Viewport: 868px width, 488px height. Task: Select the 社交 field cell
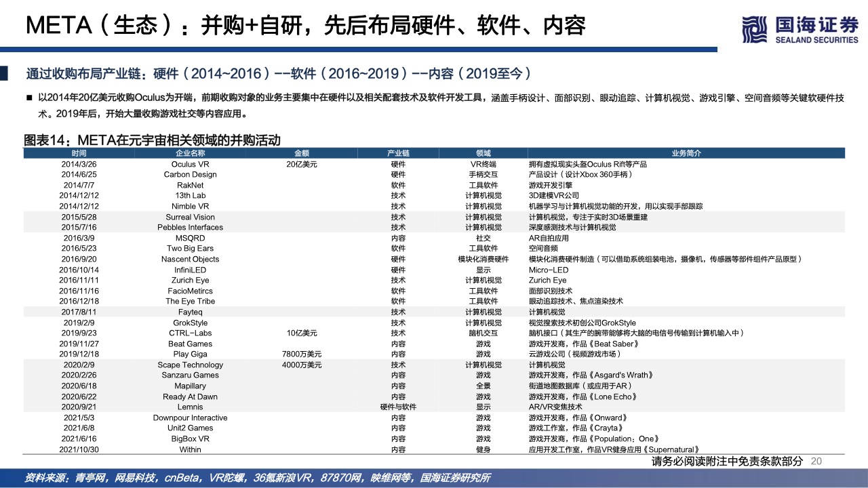click(483, 238)
